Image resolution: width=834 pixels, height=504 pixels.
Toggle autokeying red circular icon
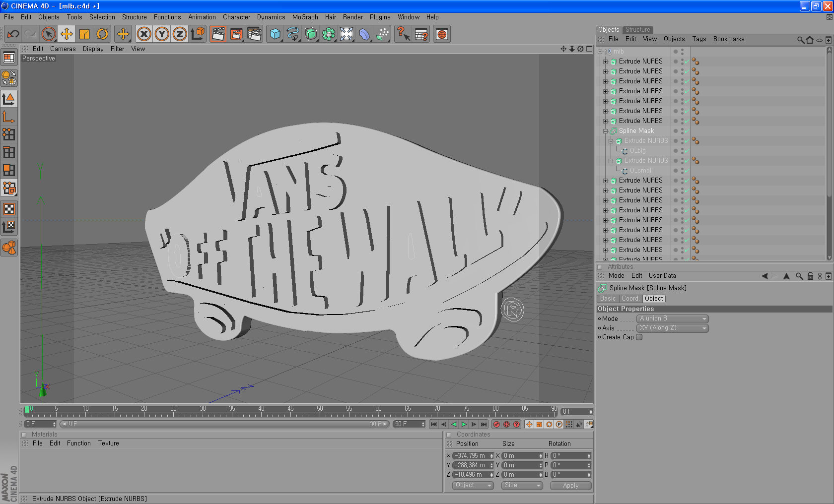(506, 424)
